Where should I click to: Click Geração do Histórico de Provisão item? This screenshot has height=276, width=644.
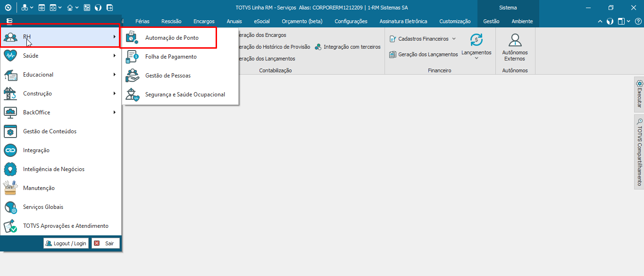(x=275, y=47)
